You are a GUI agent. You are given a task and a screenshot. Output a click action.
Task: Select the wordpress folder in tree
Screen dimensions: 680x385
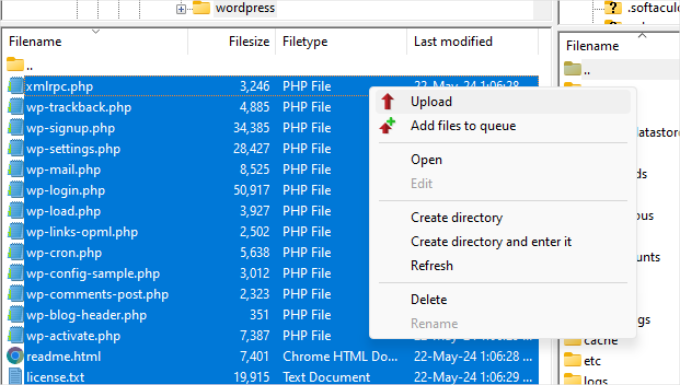click(245, 8)
